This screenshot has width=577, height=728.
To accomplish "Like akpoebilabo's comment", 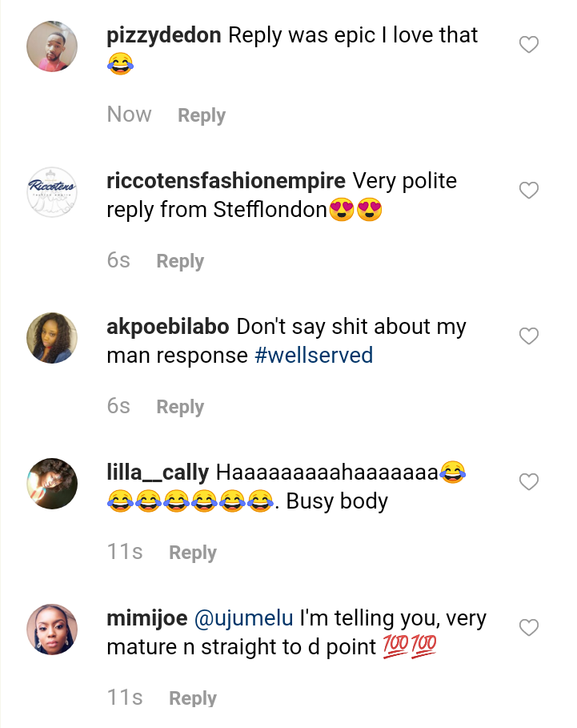I will [x=529, y=336].
